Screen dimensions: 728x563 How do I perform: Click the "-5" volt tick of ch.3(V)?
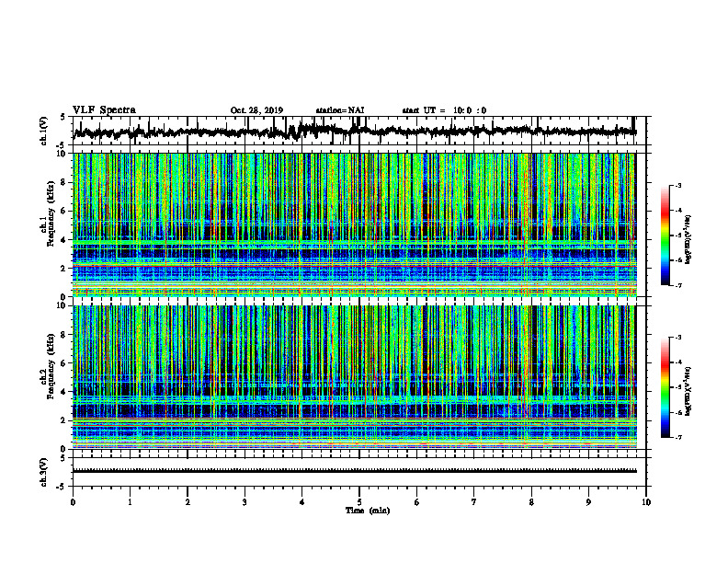62,487
